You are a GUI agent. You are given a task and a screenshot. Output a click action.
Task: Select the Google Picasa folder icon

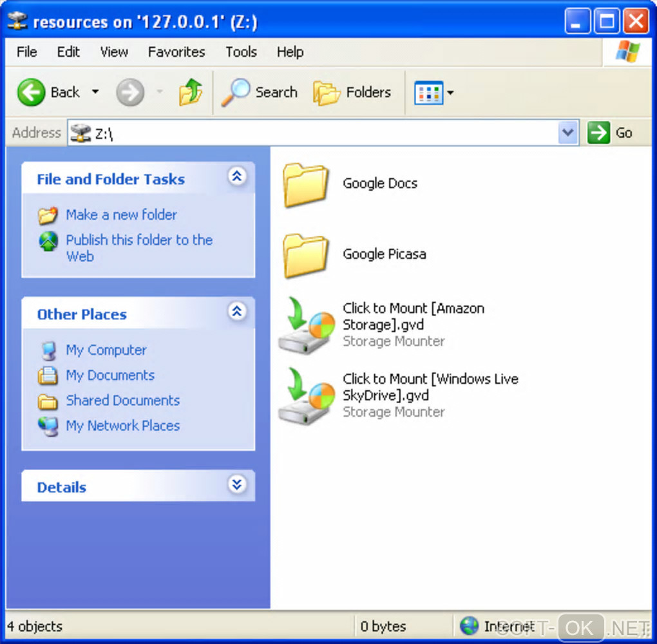305,256
